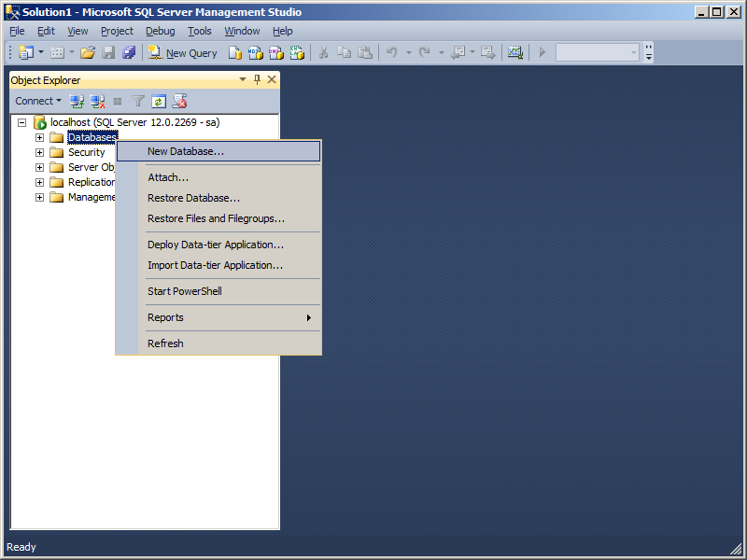Click the Save All toolbar icon
Viewport: 747px width, 560px height.
pos(129,53)
